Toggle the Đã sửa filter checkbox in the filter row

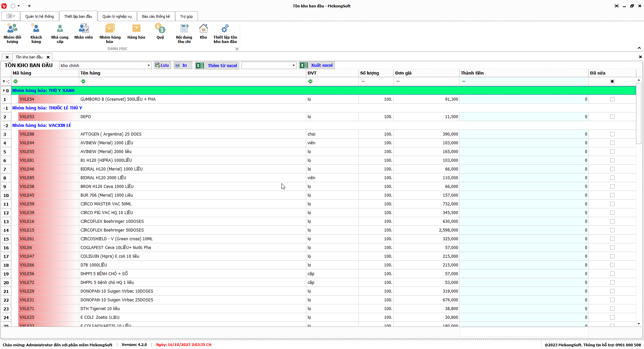(612, 82)
